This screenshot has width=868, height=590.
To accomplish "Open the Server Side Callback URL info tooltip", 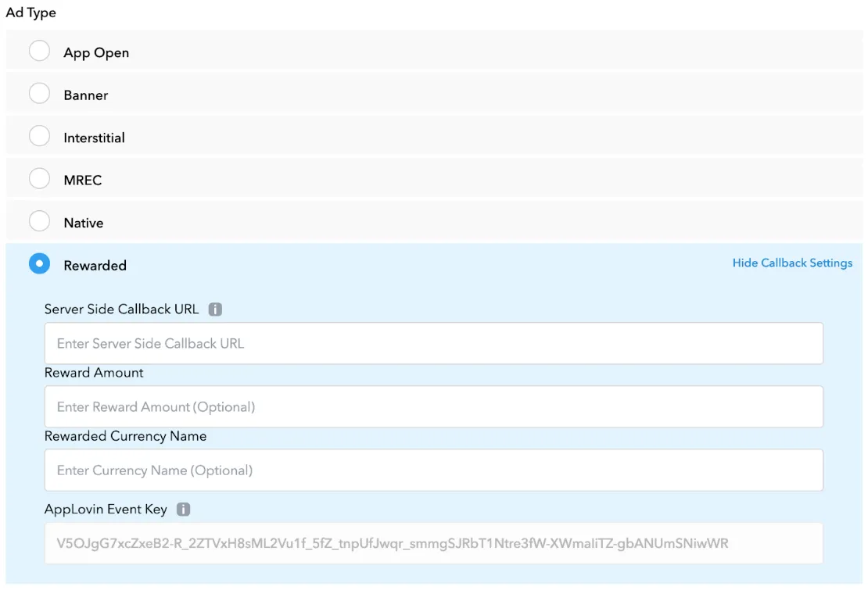I will coord(216,309).
